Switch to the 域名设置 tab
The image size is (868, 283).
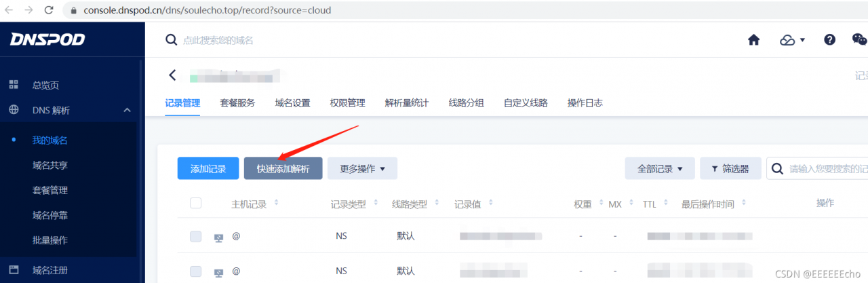pos(292,103)
